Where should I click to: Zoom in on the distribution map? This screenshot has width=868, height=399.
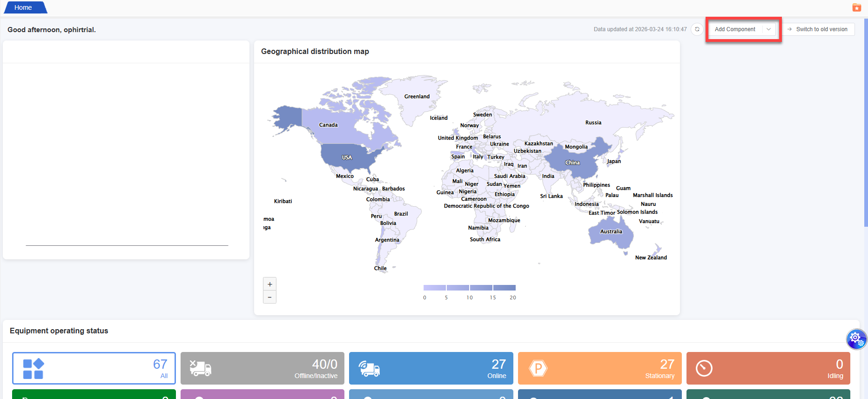[269, 284]
